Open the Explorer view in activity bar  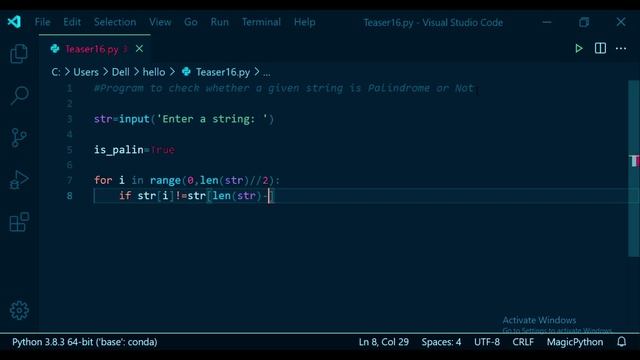pos(19,53)
